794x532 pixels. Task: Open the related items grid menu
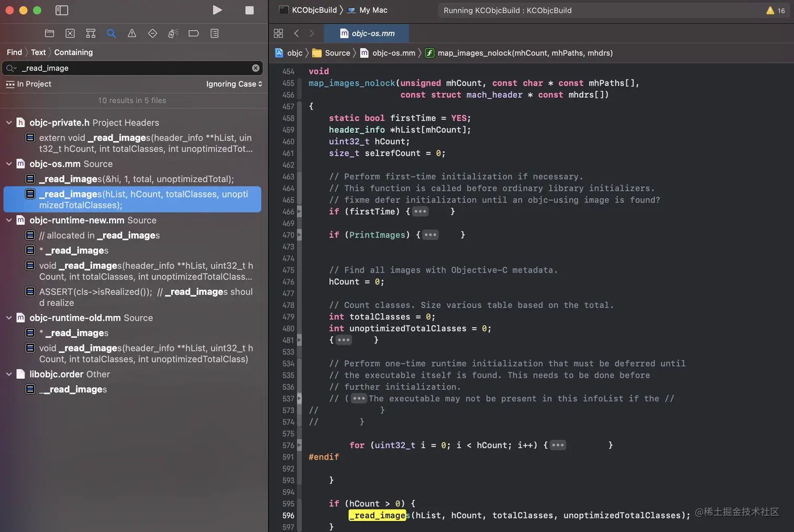tap(278, 33)
